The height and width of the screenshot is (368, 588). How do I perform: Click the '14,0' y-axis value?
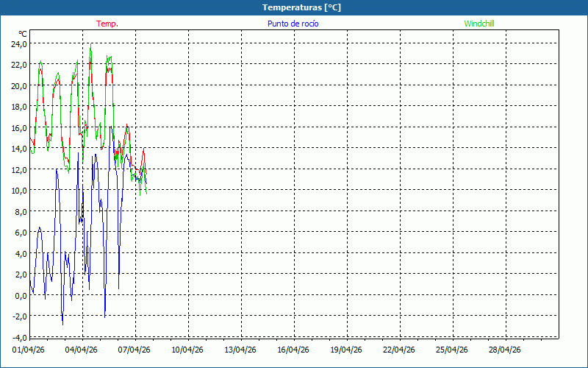tap(19, 149)
